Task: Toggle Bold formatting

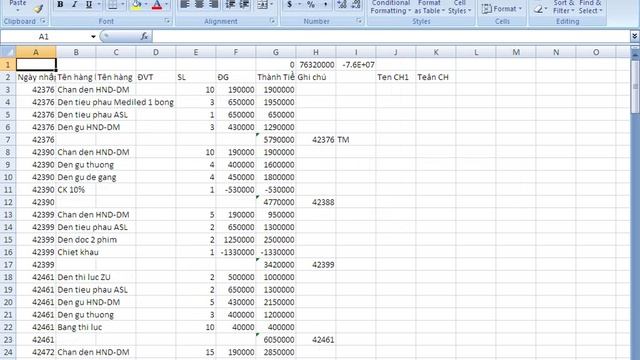Action: pos(60,5)
